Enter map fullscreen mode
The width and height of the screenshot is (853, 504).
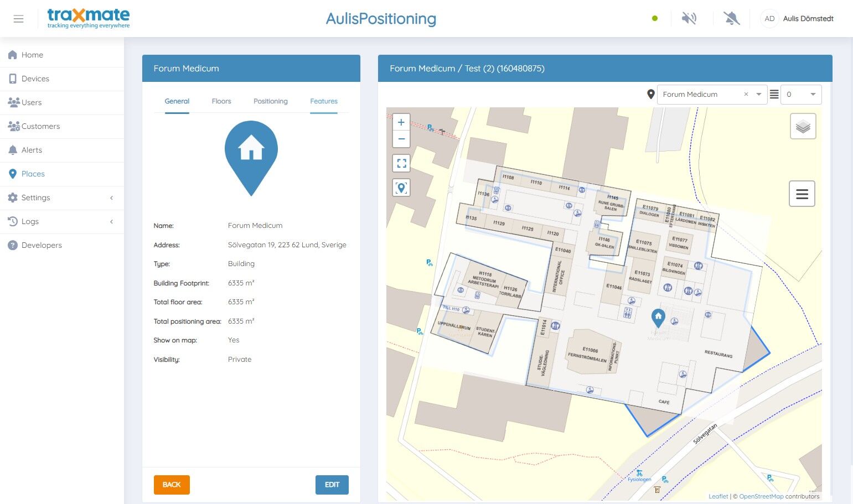click(x=401, y=163)
